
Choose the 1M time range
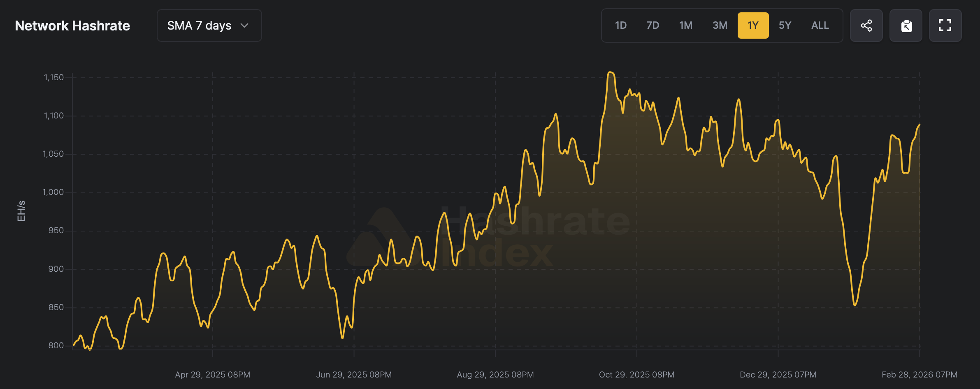(685, 25)
